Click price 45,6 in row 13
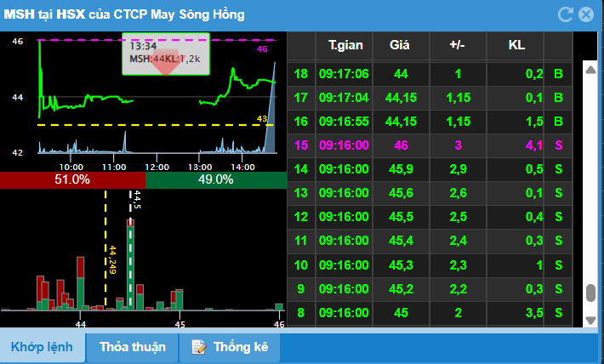 [401, 193]
